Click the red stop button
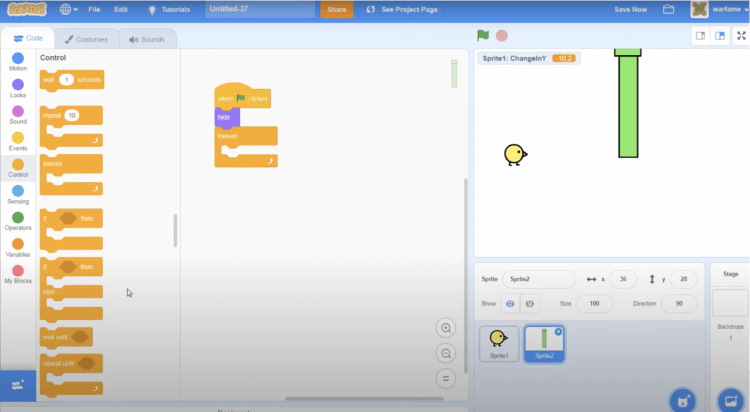 502,35
